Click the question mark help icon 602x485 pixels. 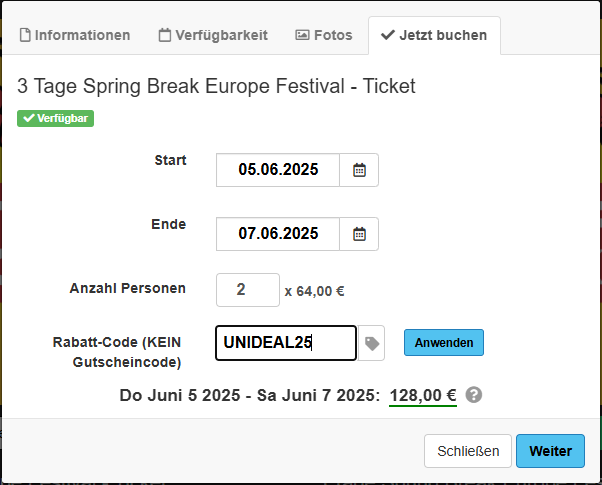coord(474,395)
